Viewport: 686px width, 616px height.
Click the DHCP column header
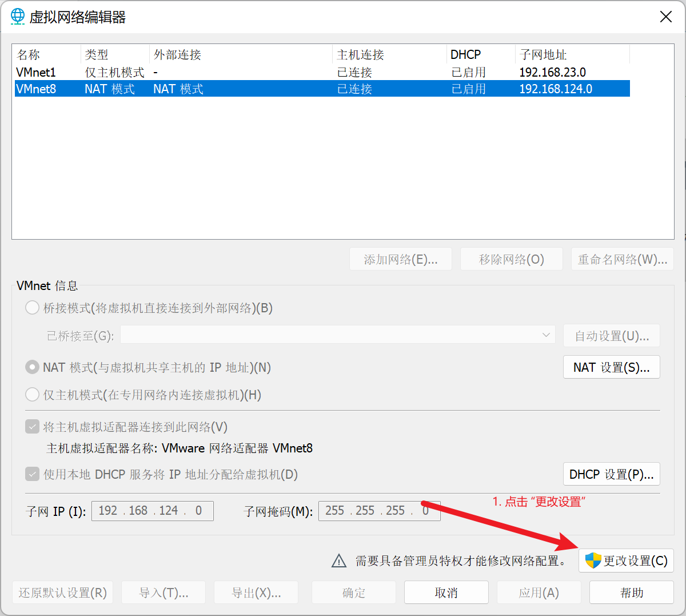(x=481, y=54)
